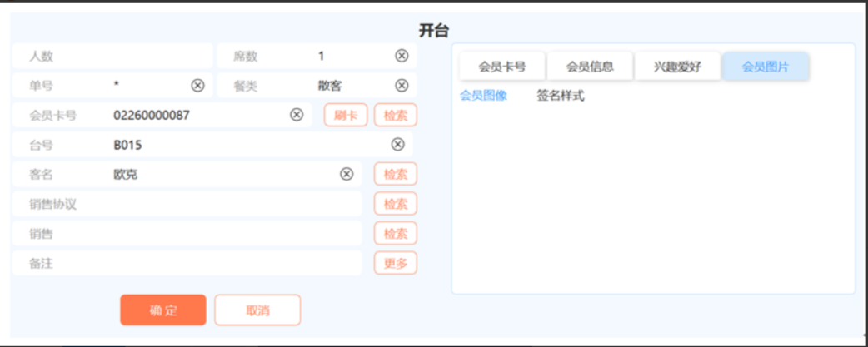Screen dimensions: 868x347
Task: Clear the 席数 field value
Action: [402, 57]
